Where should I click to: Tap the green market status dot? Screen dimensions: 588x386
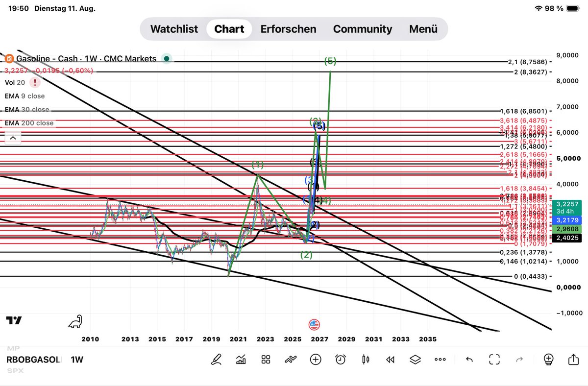[x=167, y=59]
